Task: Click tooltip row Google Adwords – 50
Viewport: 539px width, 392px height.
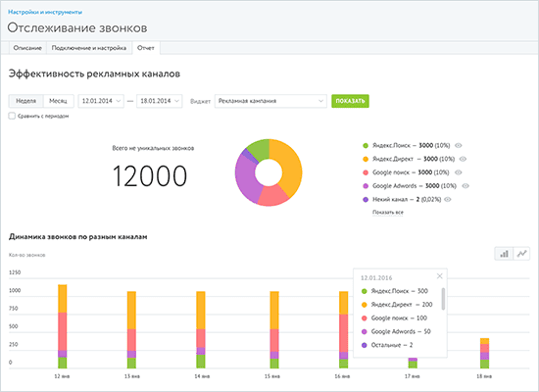Action: 396,331
